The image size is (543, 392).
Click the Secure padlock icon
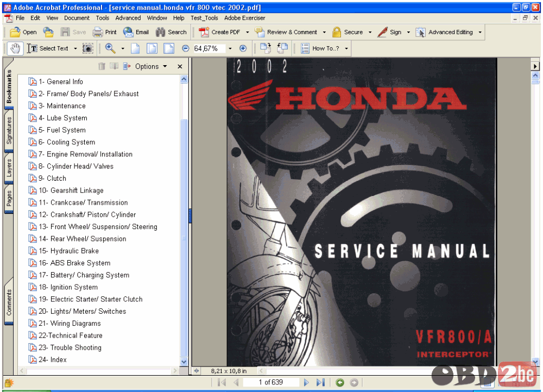point(337,32)
